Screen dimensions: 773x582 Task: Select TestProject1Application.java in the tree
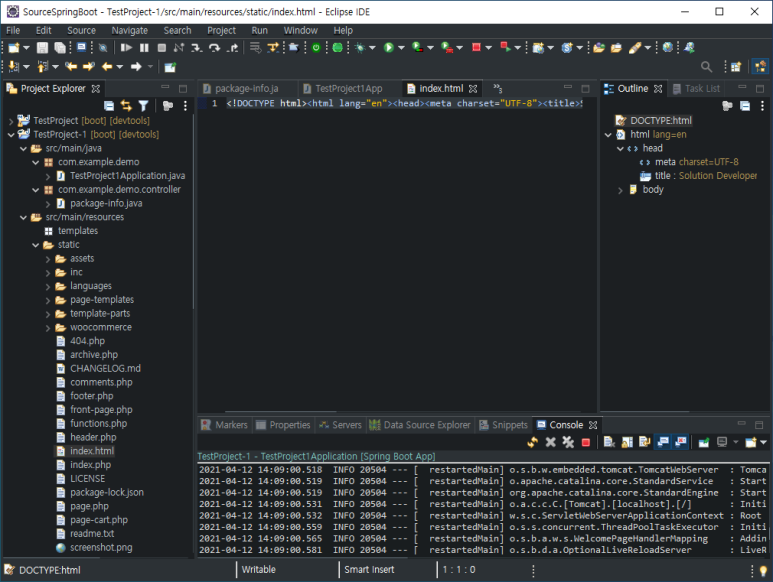[127, 176]
